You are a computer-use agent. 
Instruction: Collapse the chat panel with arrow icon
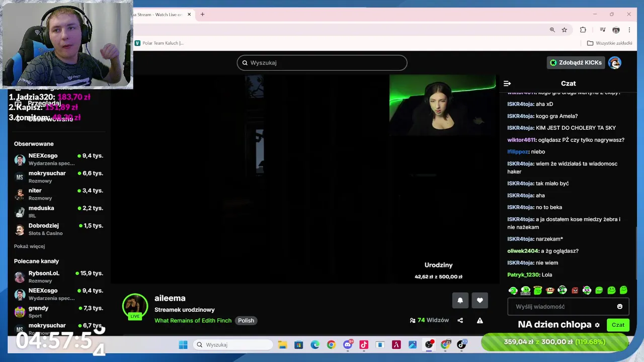point(507,83)
